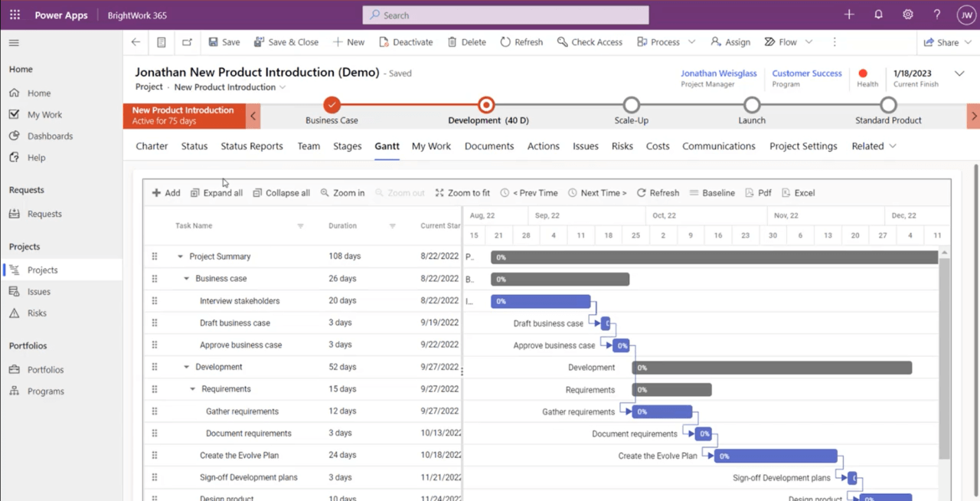Collapse the Project Summary tree row
The image size is (980, 501).
pyautogui.click(x=181, y=257)
